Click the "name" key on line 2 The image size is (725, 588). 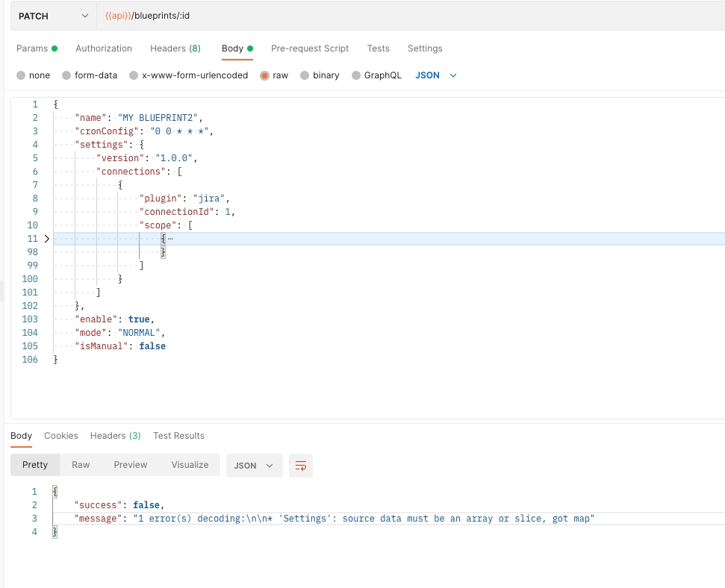click(x=90, y=118)
